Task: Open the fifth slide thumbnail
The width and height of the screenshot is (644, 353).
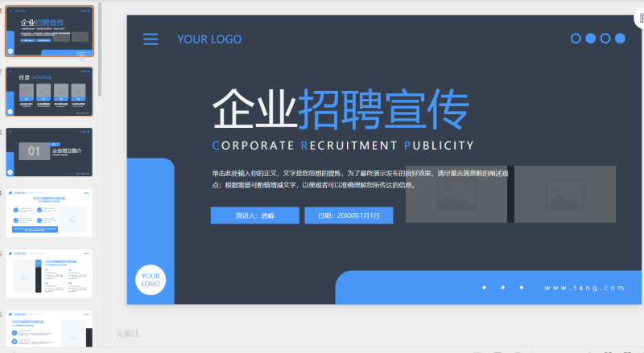Action: [x=49, y=273]
